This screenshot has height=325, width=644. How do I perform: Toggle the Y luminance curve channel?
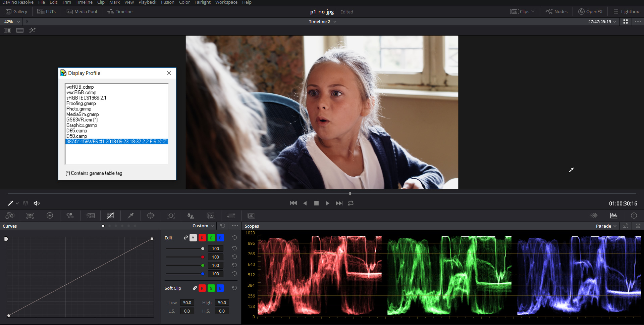click(x=193, y=238)
